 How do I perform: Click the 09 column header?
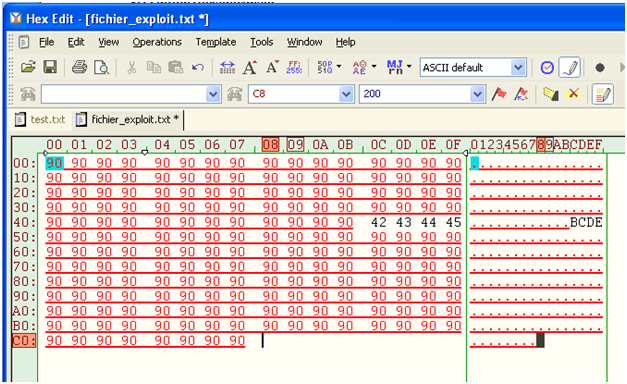click(x=296, y=145)
